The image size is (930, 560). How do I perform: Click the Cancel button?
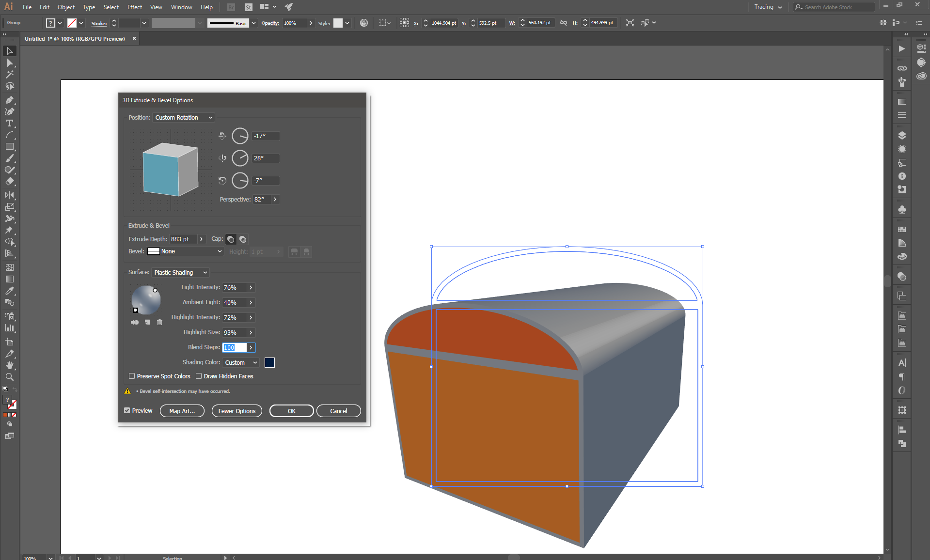pyautogui.click(x=338, y=411)
